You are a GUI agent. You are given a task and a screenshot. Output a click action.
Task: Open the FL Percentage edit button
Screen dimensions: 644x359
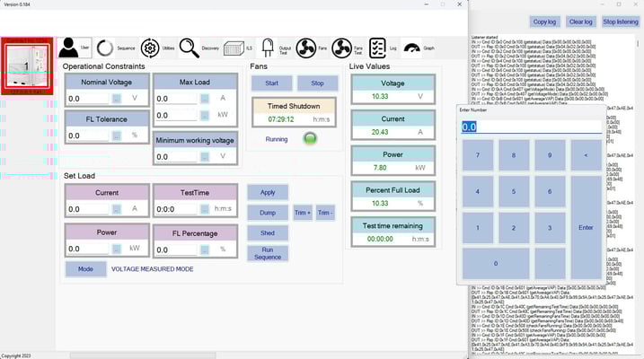[x=205, y=250]
